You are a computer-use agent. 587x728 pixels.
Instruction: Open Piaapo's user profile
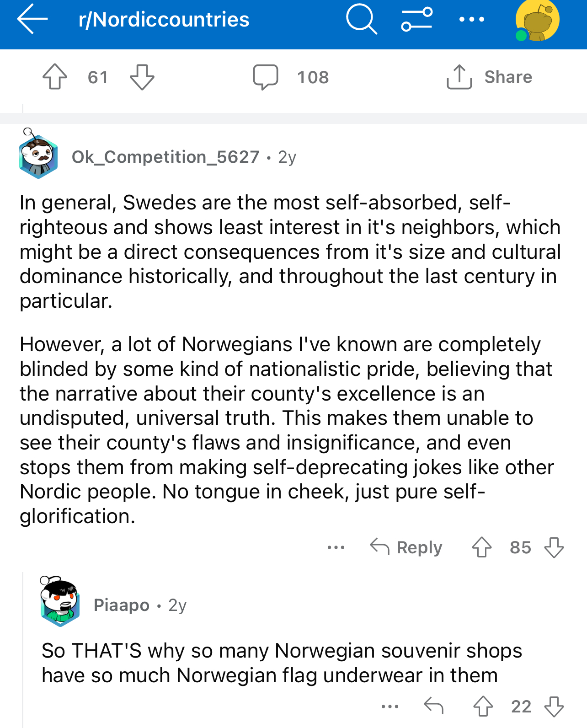(122, 605)
